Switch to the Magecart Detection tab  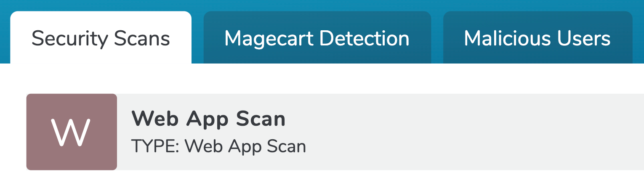pyautogui.click(x=317, y=37)
